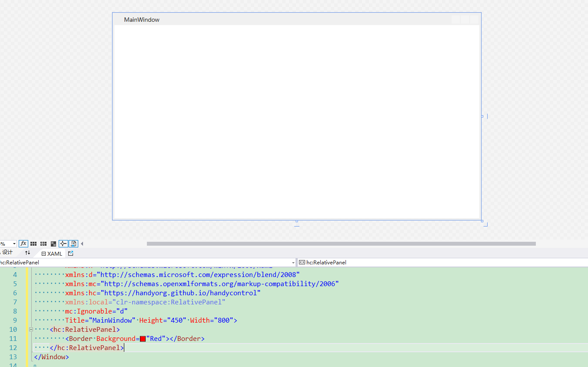Open the zoom percentage dropdown
This screenshot has width=588, height=367.
click(x=13, y=244)
